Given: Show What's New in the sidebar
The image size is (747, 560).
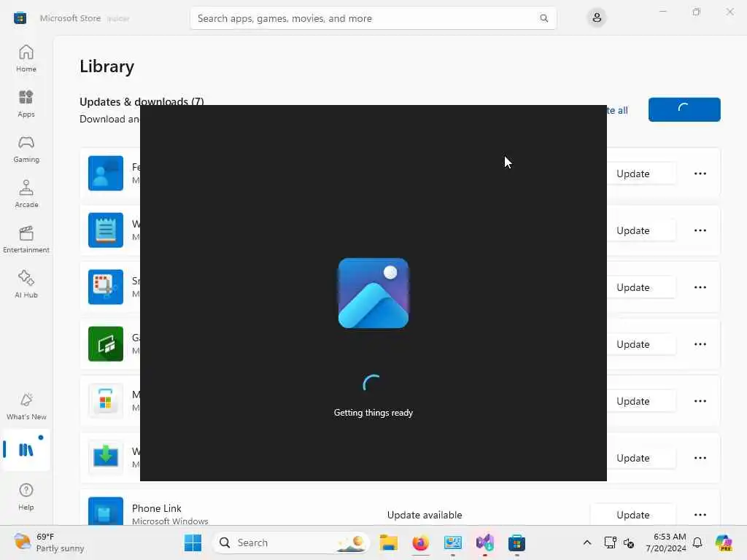Looking at the screenshot, I should (x=26, y=406).
